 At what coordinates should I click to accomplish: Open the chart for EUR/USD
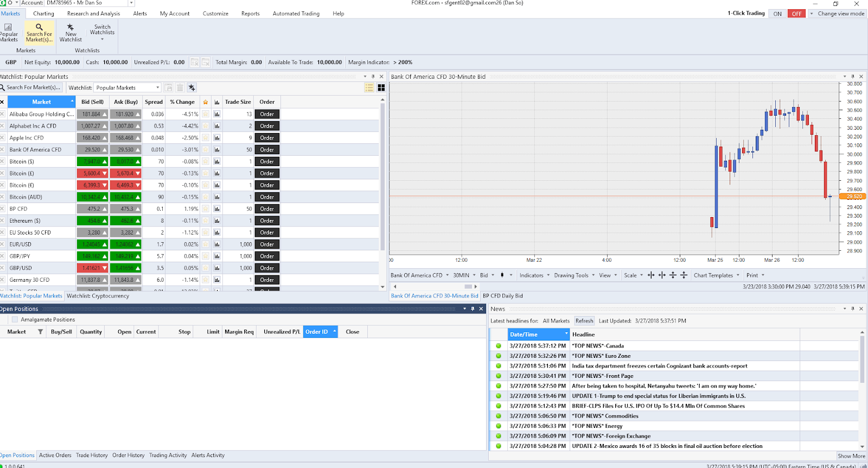coord(217,244)
